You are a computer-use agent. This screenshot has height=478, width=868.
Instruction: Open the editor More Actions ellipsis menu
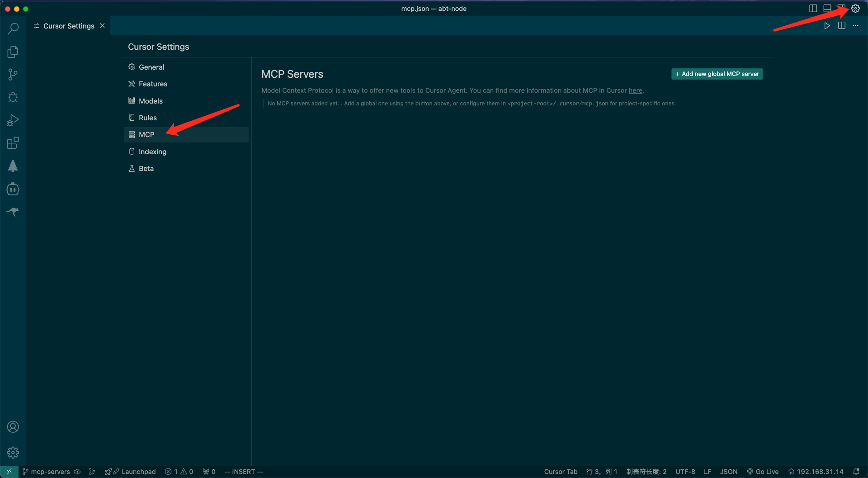[x=855, y=26]
